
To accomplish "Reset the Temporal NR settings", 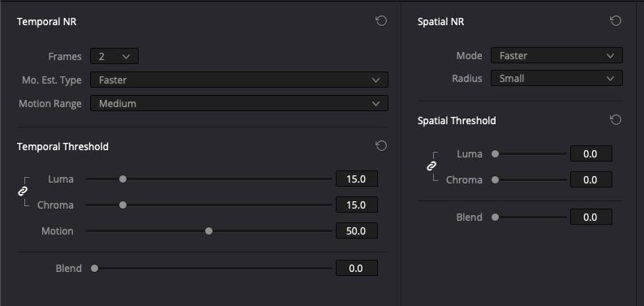I will click(x=381, y=21).
